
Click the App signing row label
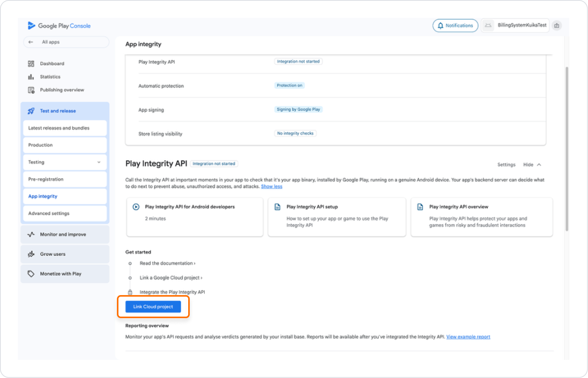(x=151, y=110)
